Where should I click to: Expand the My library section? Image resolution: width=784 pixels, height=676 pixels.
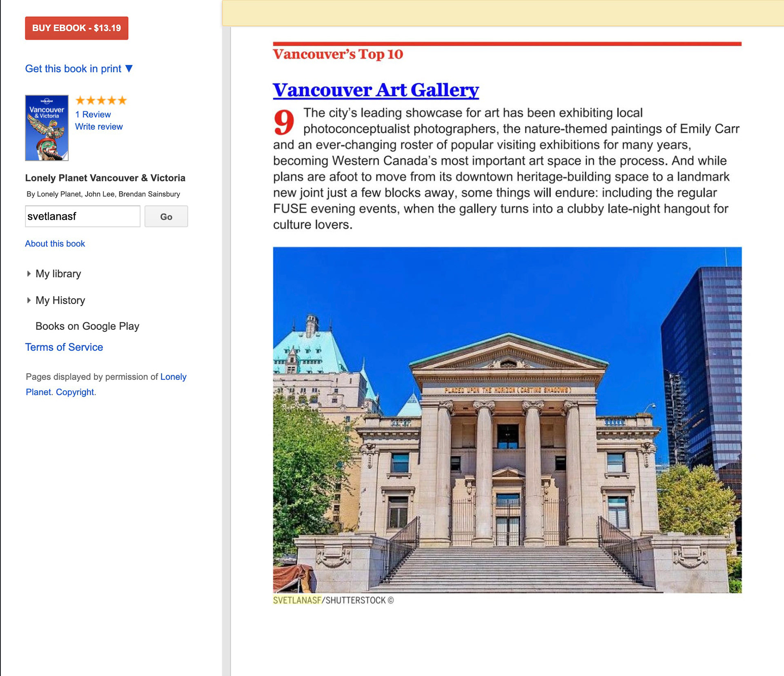58,274
